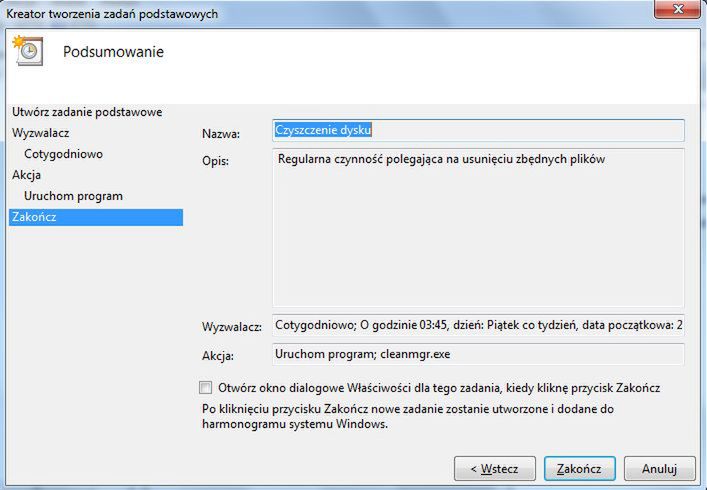Screen dimensions: 707x490
Task: Select the Utwórz zadanie podstawowe step
Action: tap(87, 112)
